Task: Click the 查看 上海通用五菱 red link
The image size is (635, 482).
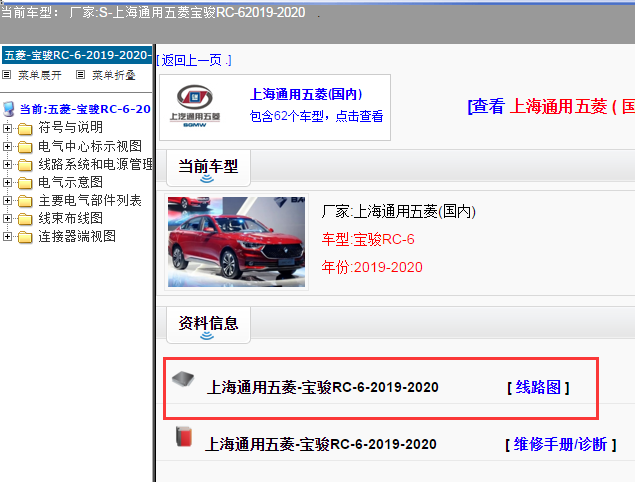Action: point(551,107)
